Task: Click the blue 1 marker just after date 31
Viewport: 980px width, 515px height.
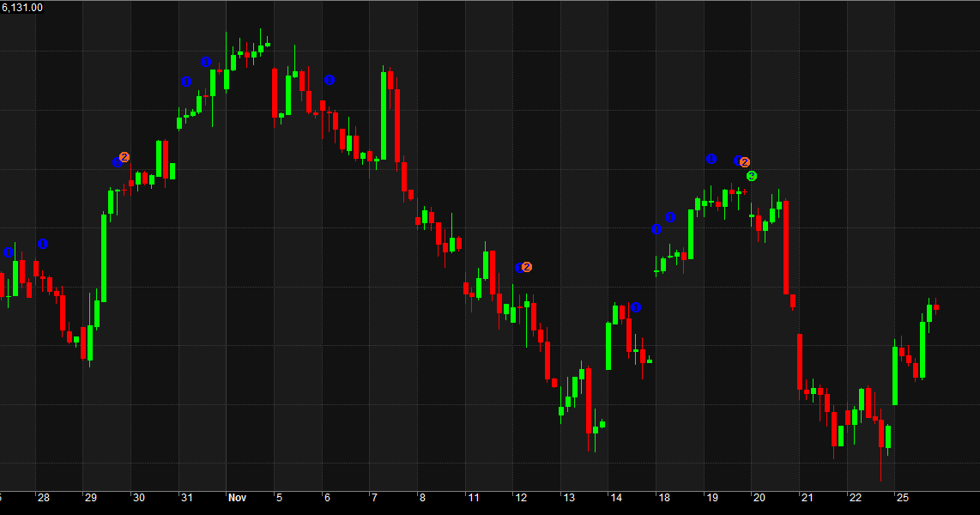Action: 185,82
